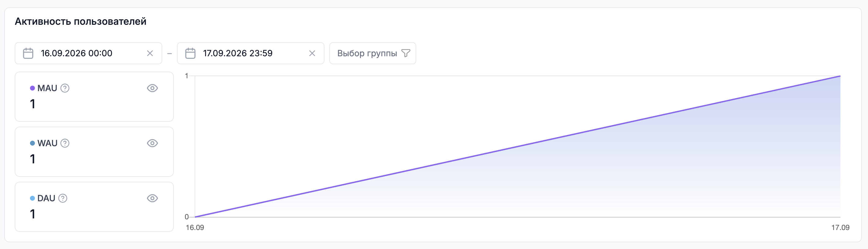The width and height of the screenshot is (868, 249).
Task: Click the light blue DAU color dot
Action: [x=32, y=198]
